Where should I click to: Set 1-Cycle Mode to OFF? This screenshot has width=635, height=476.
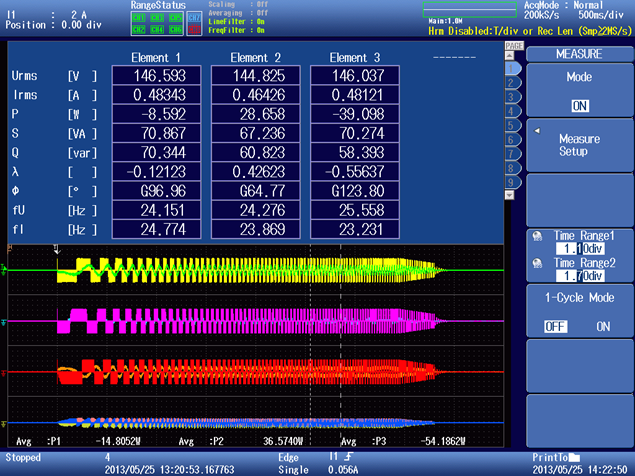(555, 327)
